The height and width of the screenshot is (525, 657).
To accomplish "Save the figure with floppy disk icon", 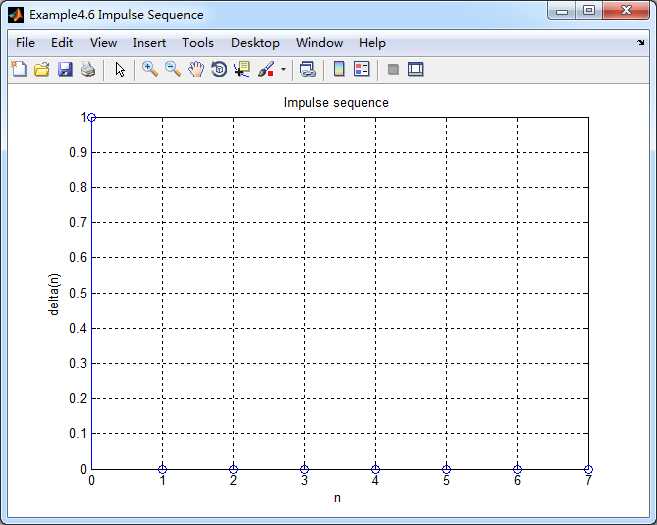I will [x=65, y=69].
